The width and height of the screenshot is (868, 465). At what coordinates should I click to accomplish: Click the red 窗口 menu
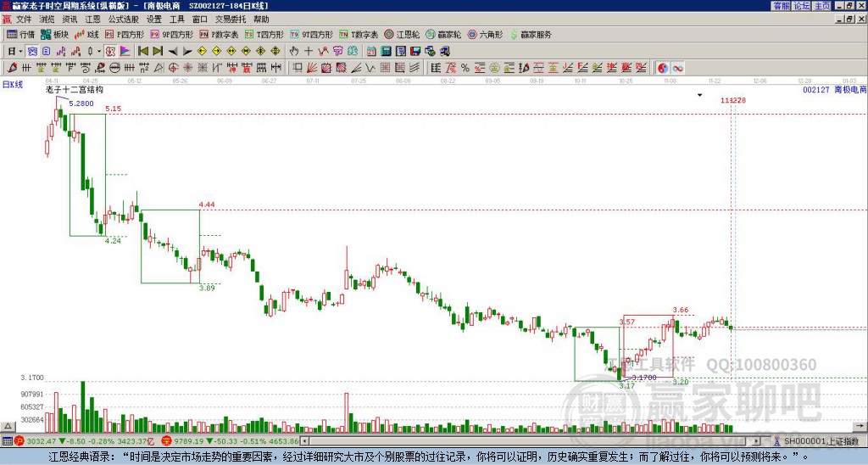(199, 20)
